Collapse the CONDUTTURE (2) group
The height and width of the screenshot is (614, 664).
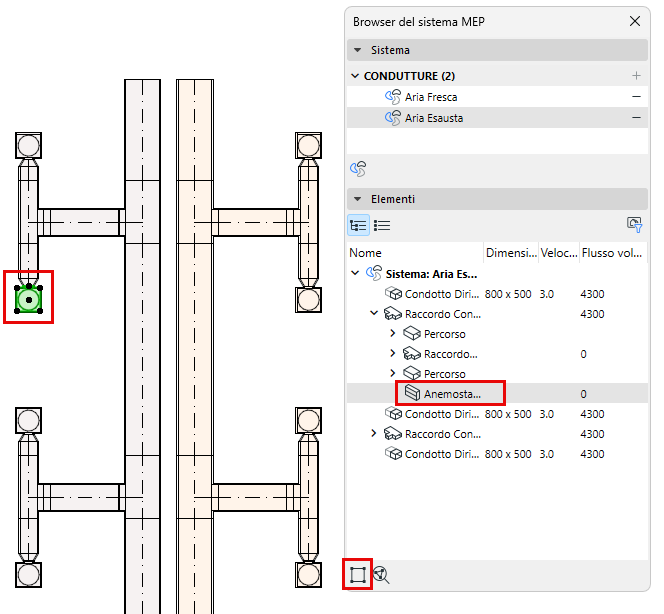click(x=355, y=76)
